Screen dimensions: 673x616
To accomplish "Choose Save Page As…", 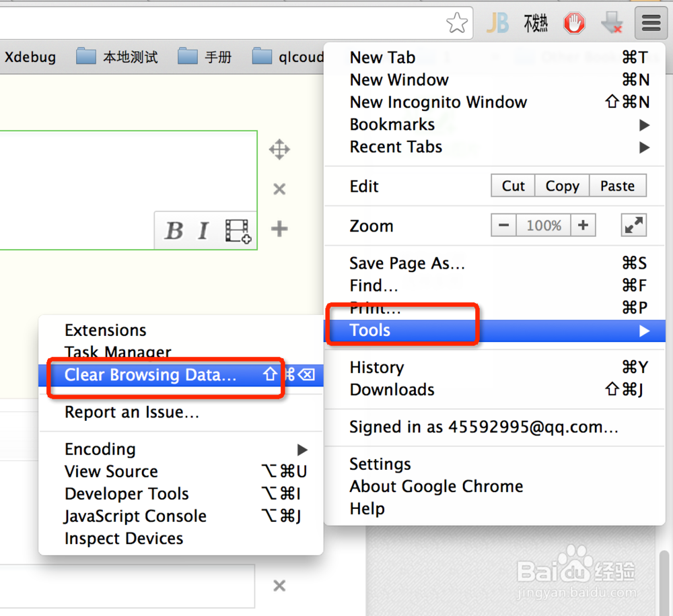I will coord(495,263).
